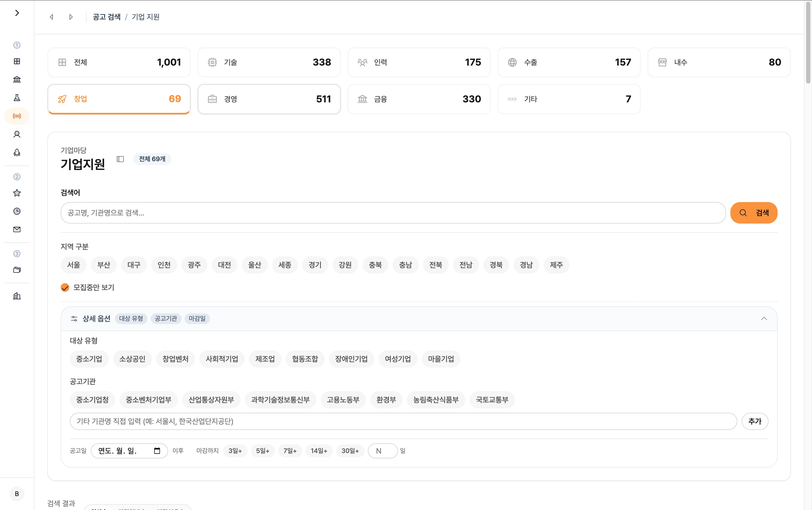The image size is (812, 510).
Task: Click the folders sidebar icon
Action: [17, 270]
